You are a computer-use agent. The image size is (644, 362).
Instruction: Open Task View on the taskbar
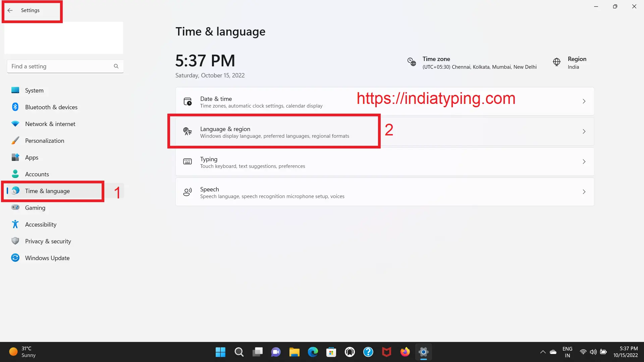258,352
